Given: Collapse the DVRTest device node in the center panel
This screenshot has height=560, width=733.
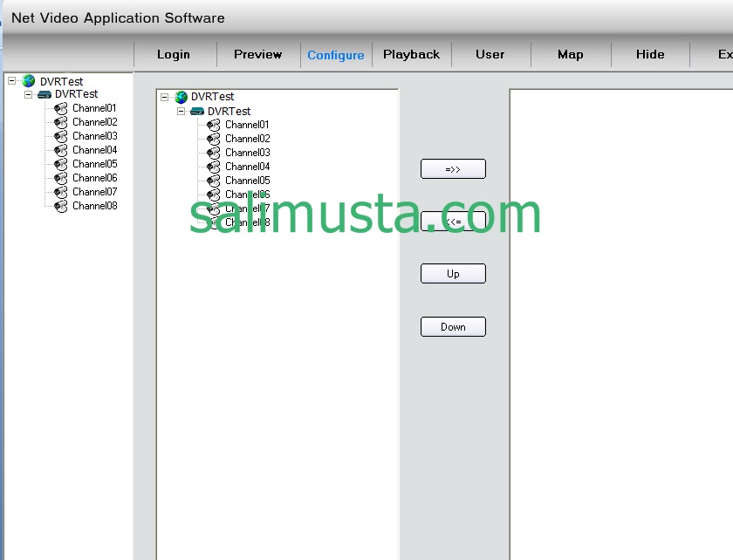Looking at the screenshot, I should click(182, 112).
